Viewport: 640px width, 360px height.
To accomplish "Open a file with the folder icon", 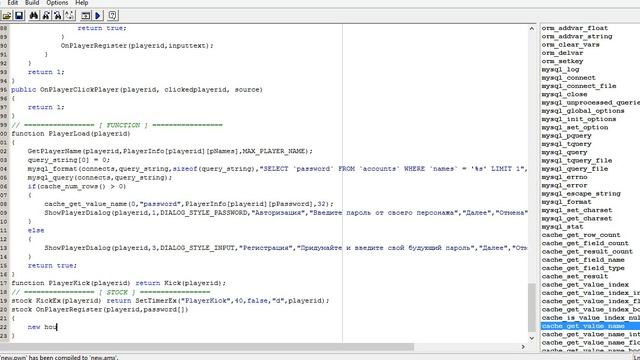I will coord(7,16).
